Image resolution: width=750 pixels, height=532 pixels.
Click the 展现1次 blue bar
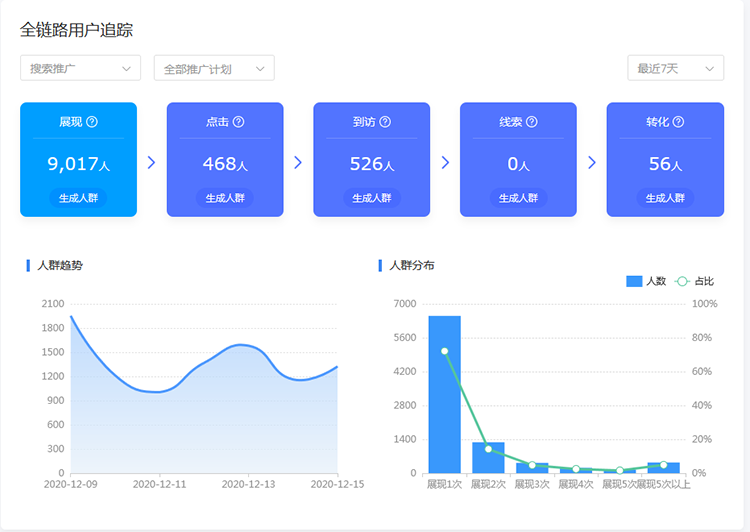445,395
